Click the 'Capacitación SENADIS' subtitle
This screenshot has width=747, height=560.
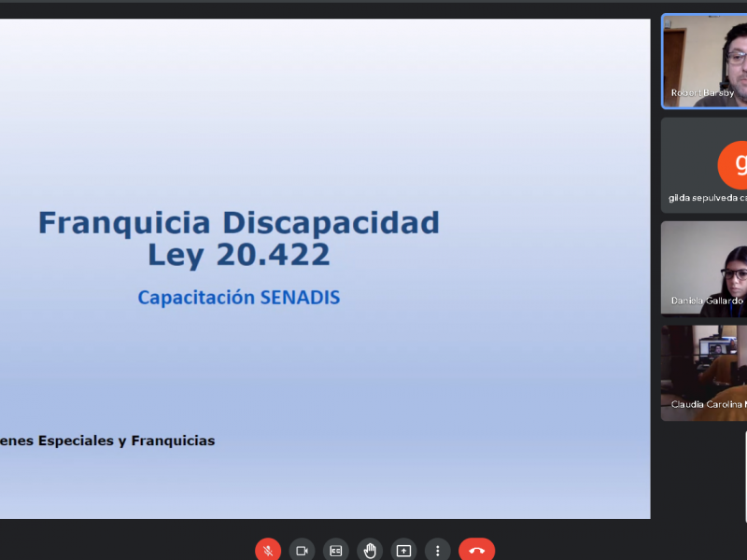(239, 298)
